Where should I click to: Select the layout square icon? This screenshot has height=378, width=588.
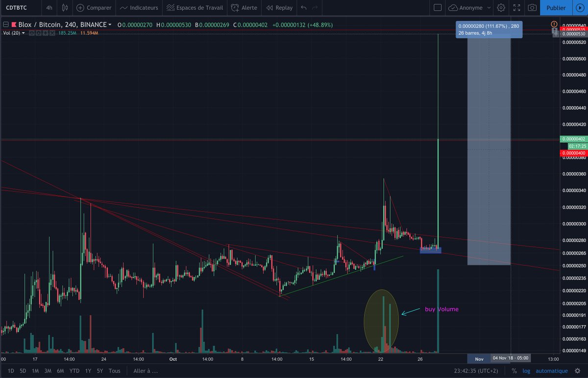pos(438,8)
